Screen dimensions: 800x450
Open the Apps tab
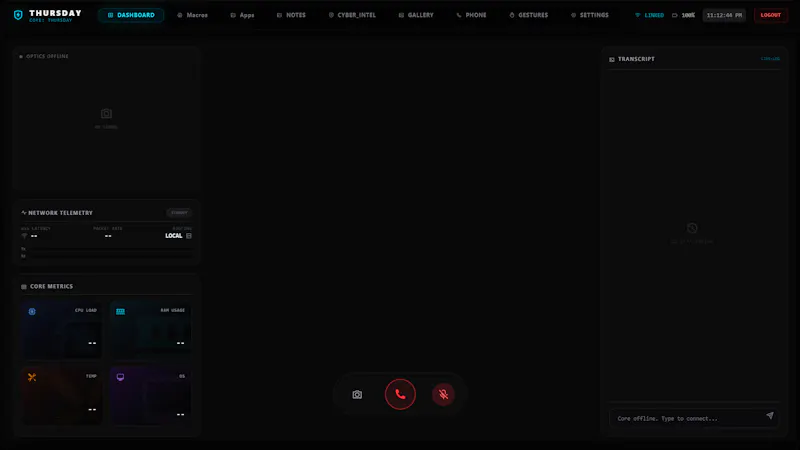(242, 15)
